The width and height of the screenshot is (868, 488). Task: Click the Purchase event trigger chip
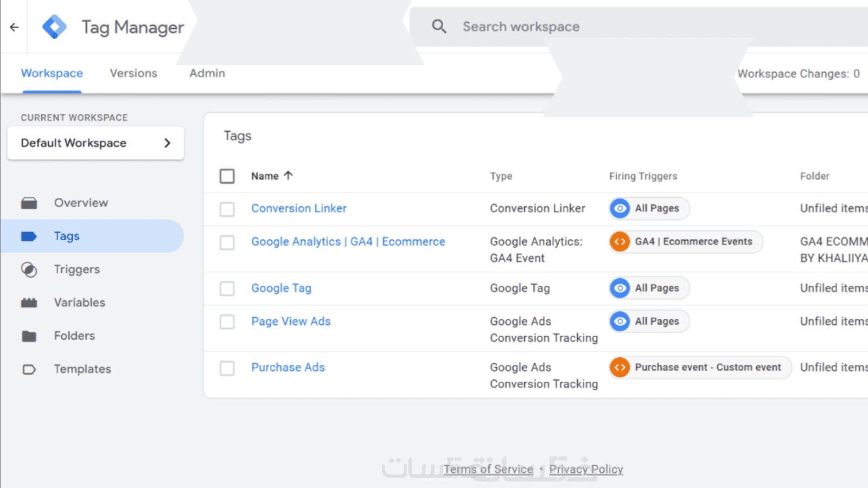point(700,368)
